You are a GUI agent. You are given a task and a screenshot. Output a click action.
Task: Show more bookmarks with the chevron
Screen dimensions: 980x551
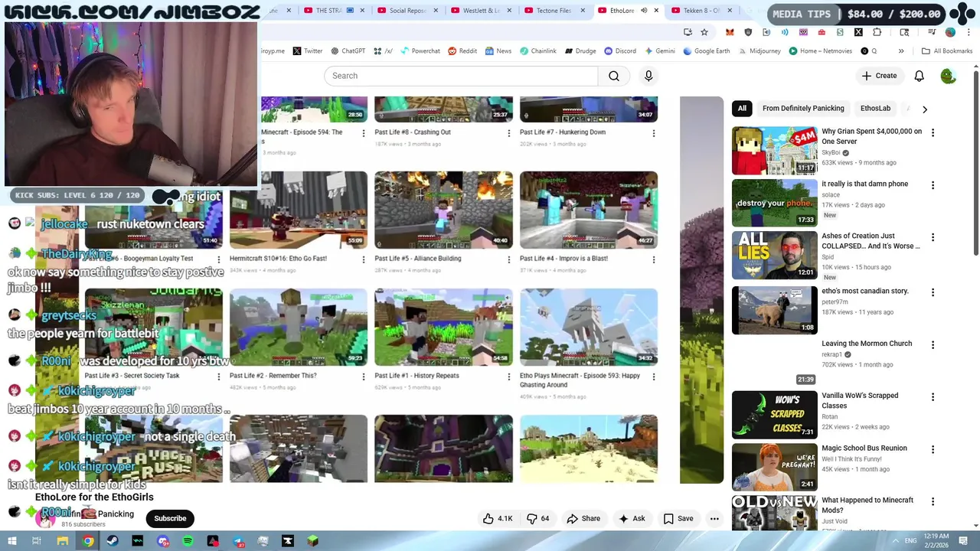tap(901, 51)
